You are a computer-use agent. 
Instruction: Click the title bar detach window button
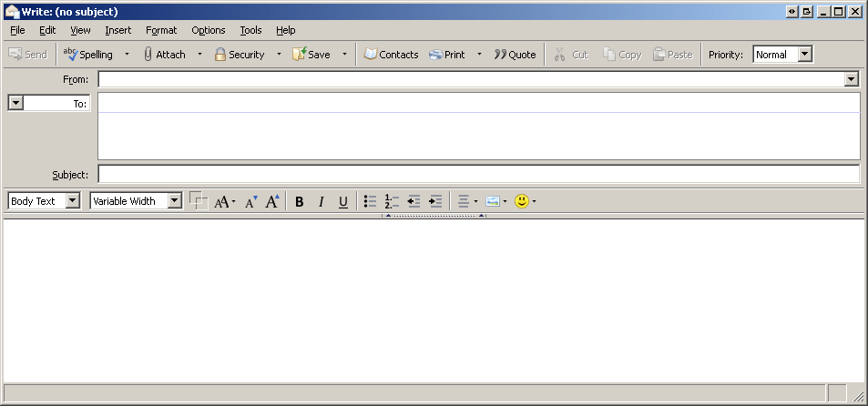[807, 12]
